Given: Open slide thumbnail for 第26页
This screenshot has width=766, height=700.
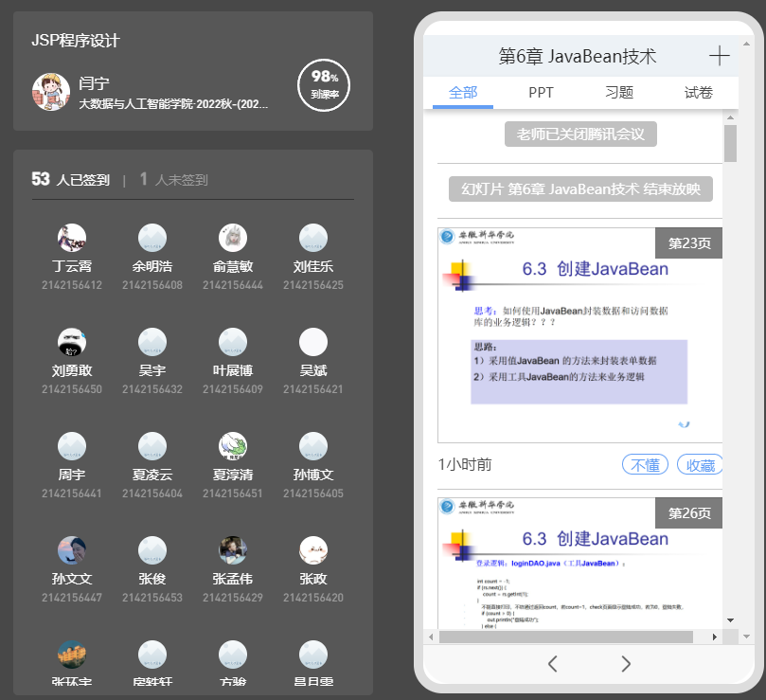Looking at the screenshot, I should (x=579, y=562).
